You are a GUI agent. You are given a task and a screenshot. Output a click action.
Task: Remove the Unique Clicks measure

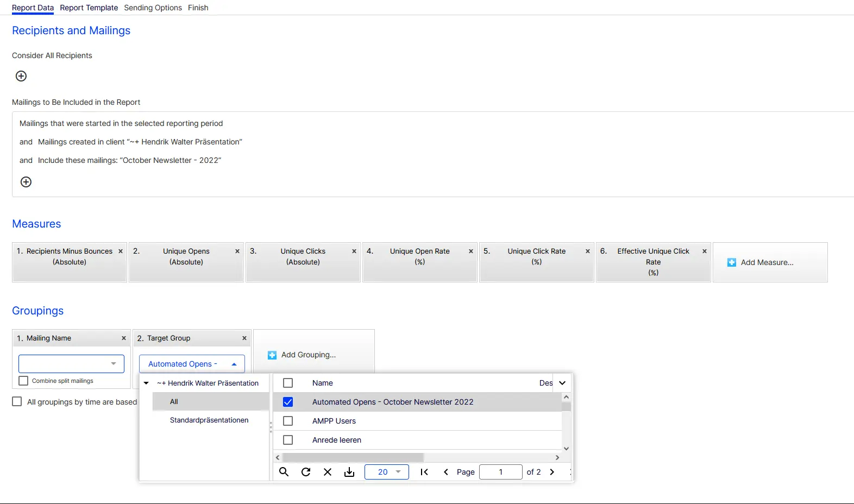click(x=354, y=251)
